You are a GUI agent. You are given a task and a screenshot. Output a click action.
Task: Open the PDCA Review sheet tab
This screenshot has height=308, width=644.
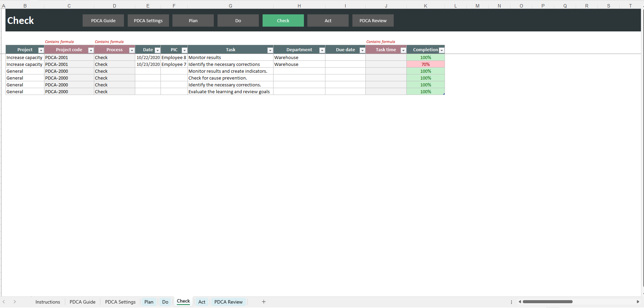(228, 302)
